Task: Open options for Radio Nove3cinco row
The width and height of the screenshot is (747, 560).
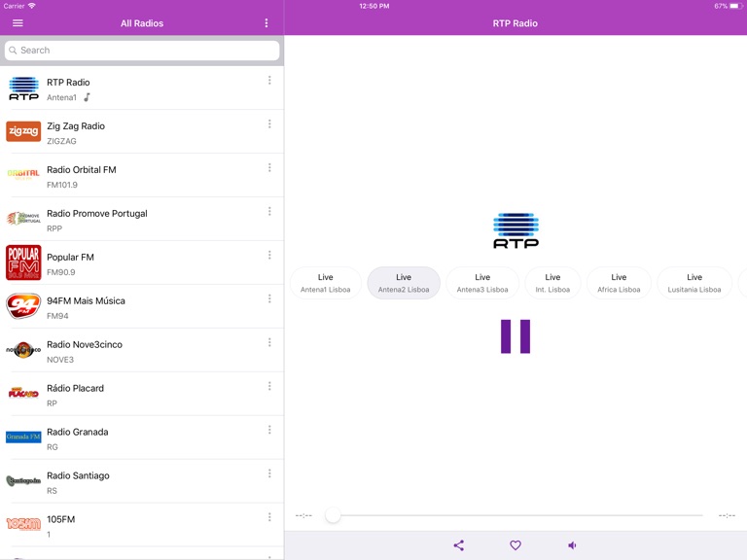Action: (269, 342)
